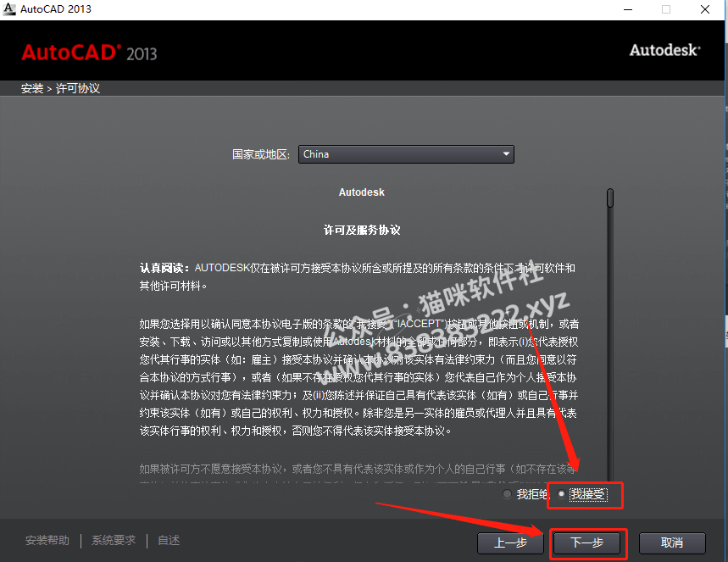This screenshot has height=562, width=728.
Task: Click the 上一步 (Back) button
Action: click(510, 543)
